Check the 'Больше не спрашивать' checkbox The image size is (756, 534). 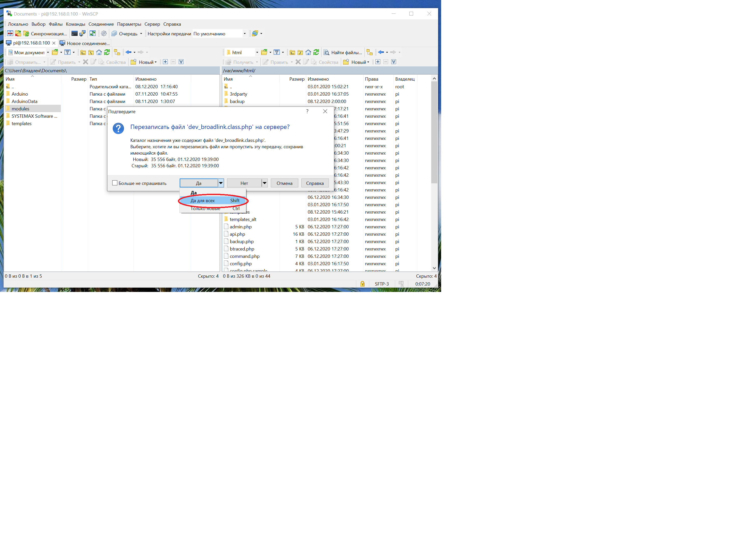tap(115, 183)
